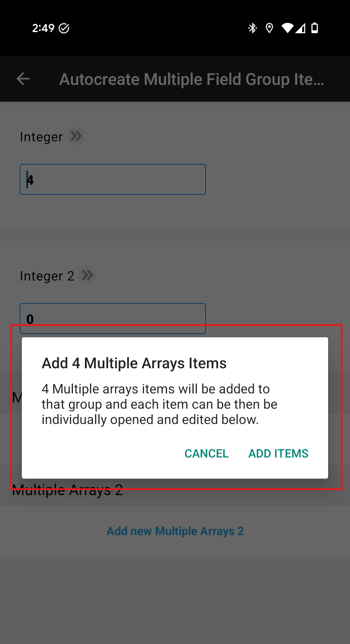The image size is (350, 644).
Task: Confirm with the ADD ITEMS button
Action: [x=278, y=453]
